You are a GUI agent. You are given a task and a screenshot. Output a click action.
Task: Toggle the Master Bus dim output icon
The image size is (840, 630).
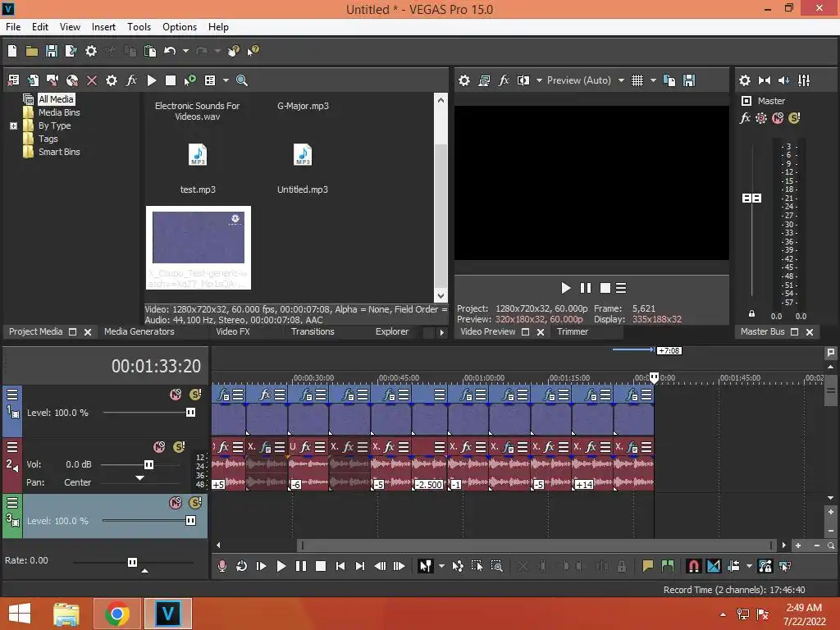click(x=783, y=80)
